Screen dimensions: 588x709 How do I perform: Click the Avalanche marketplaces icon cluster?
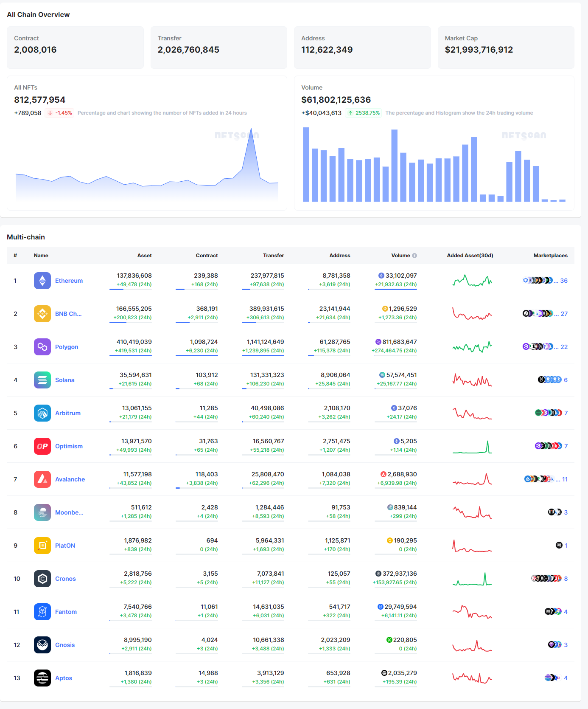point(539,479)
